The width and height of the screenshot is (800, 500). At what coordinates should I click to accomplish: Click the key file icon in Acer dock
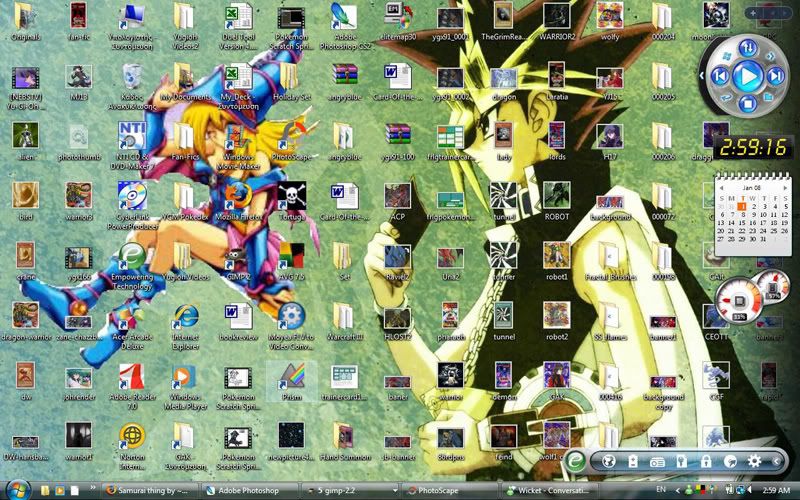[x=681, y=462]
